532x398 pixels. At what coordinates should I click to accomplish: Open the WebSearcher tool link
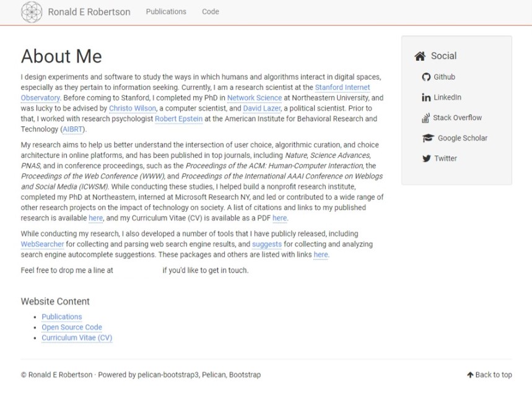pyautogui.click(x=42, y=244)
